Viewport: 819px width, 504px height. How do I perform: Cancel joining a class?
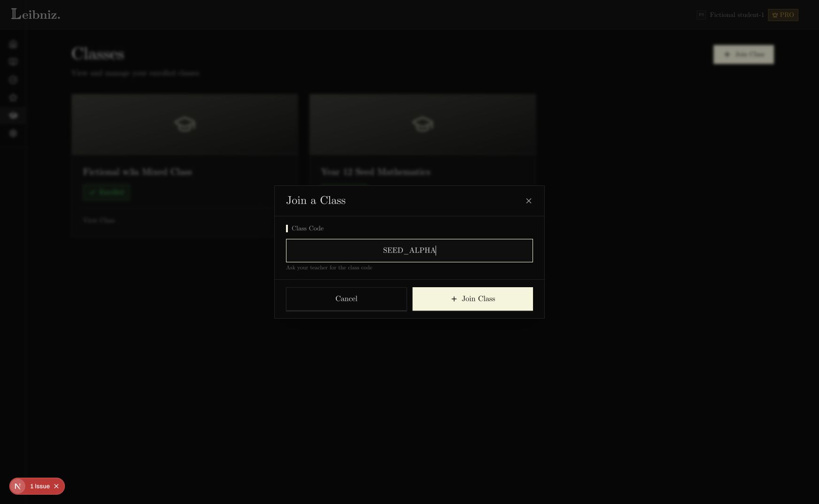point(346,299)
